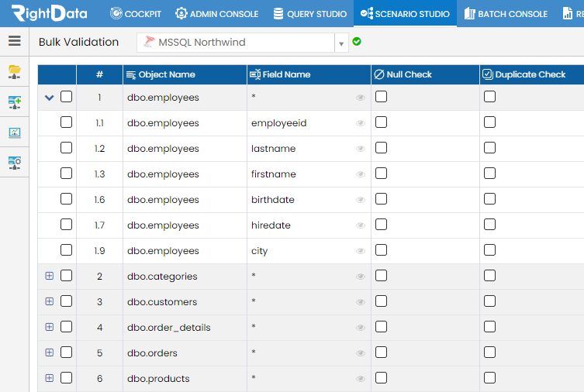This screenshot has height=392, width=584.
Task: Toggle eye icon for lastname field
Action: click(x=360, y=149)
